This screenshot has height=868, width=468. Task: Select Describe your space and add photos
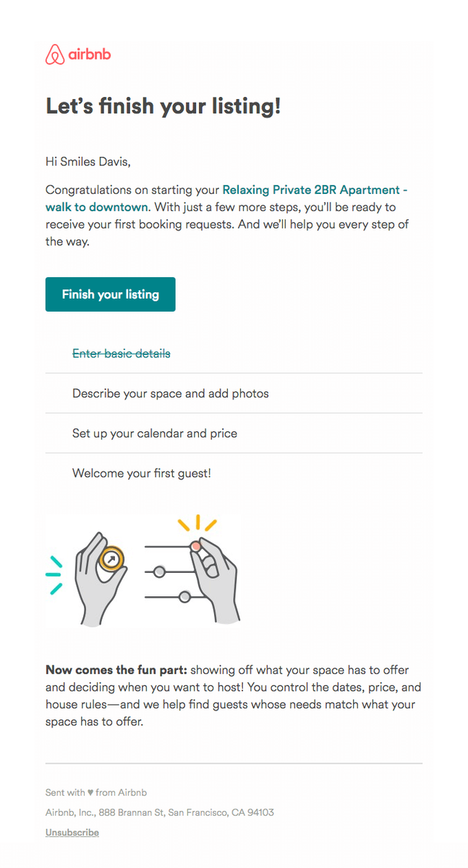[170, 393]
